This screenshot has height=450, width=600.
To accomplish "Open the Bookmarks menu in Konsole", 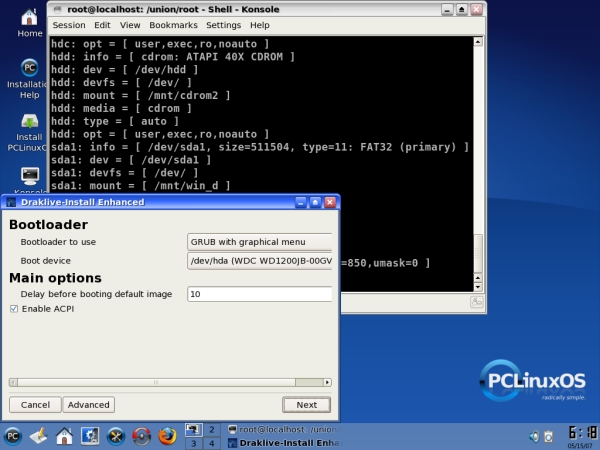I will 173,25.
